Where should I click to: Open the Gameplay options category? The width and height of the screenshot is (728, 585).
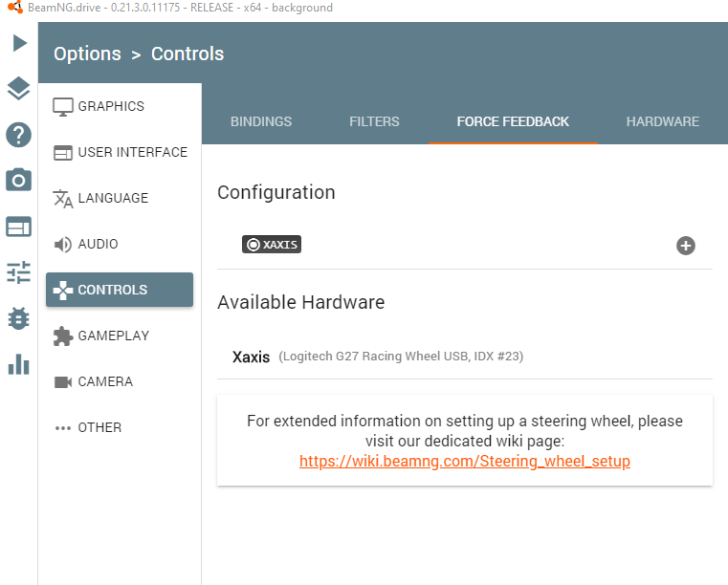(x=114, y=336)
